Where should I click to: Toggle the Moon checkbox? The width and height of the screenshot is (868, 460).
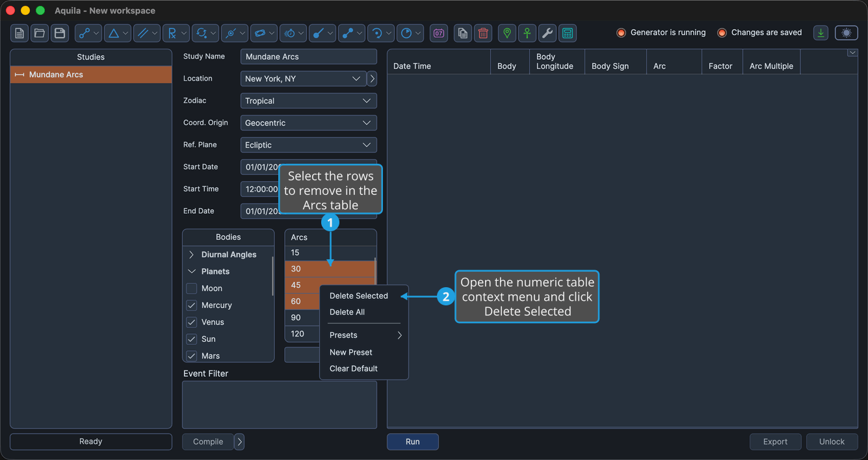192,288
